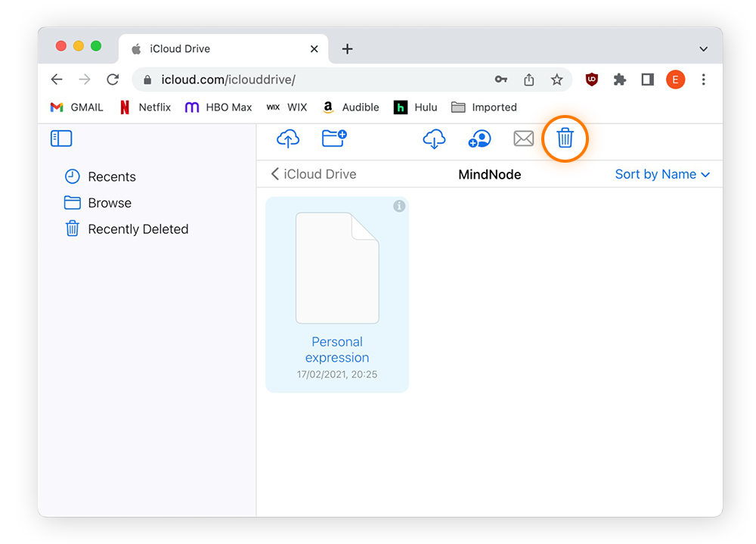Open the Imported bookmarks folder
The image size is (756, 544).
[x=484, y=107]
